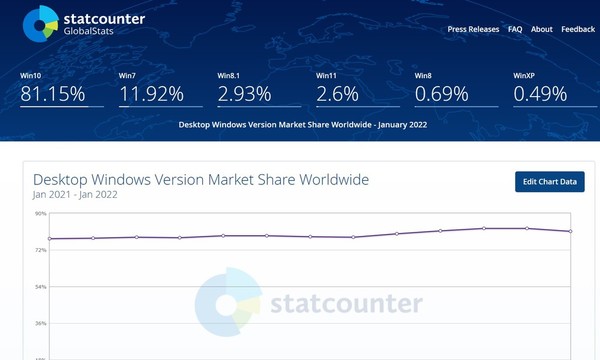Click the Win10 share progress bar
The image size is (600, 360).
[x=62, y=107]
